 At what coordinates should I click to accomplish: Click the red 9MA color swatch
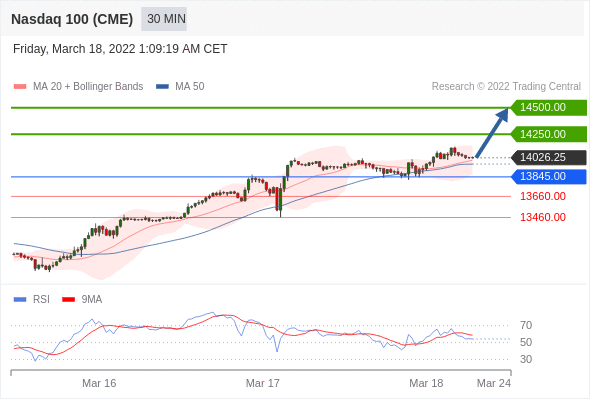[68, 300]
